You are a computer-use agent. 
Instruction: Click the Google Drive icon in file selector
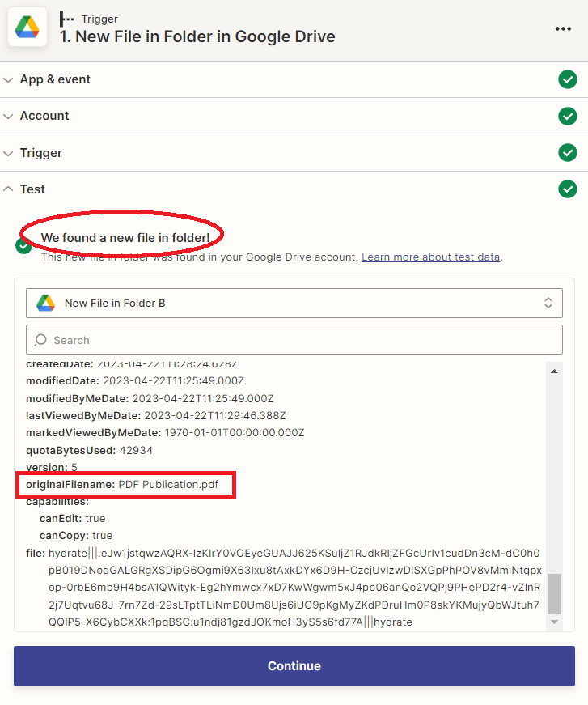pyautogui.click(x=45, y=303)
